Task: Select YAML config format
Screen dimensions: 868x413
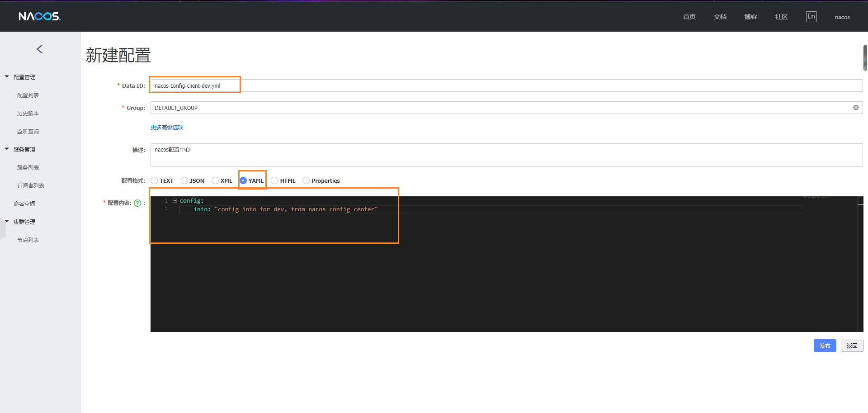Action: click(x=243, y=180)
